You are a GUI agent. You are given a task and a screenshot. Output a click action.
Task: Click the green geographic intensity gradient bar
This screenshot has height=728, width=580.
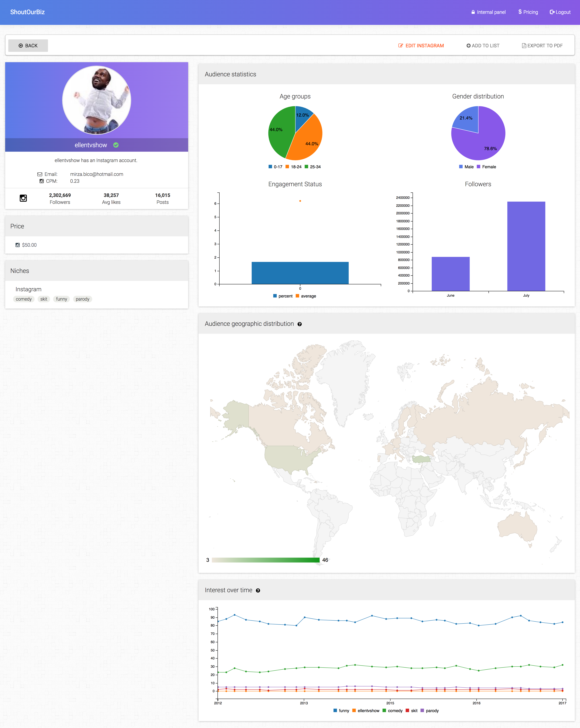(265, 560)
